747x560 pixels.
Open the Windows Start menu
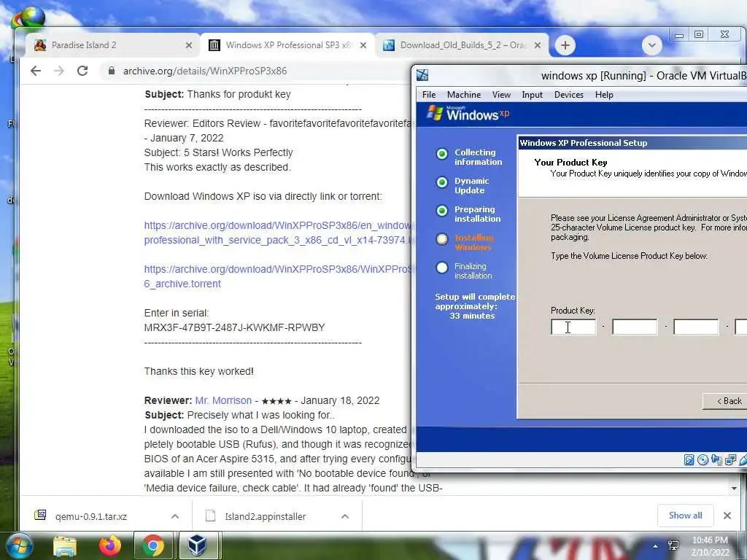coord(19,545)
